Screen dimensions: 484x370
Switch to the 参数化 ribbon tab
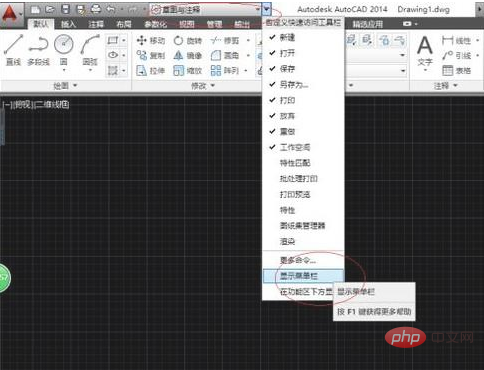[x=155, y=24]
